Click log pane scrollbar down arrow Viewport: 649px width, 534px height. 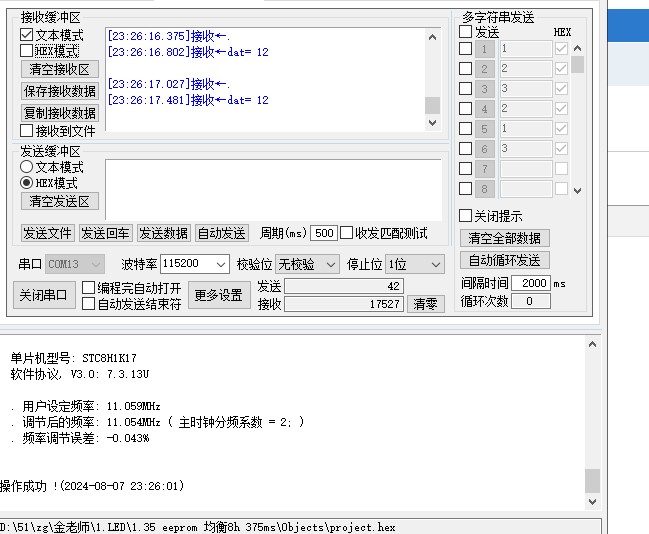point(592,501)
